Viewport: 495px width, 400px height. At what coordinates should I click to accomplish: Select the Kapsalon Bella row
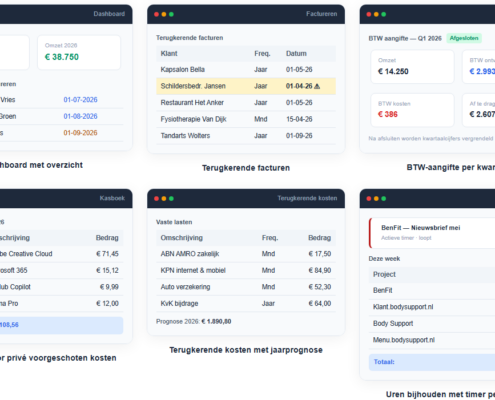point(246,70)
